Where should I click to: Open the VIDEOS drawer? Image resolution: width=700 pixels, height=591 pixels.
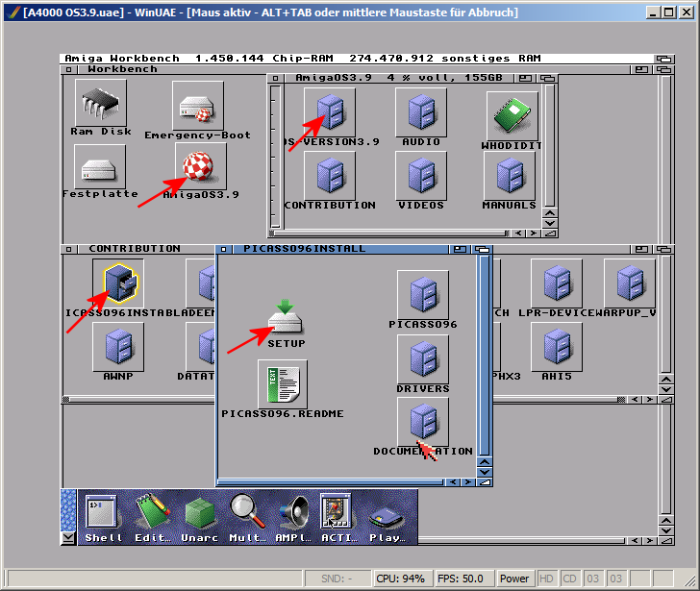pos(421,176)
